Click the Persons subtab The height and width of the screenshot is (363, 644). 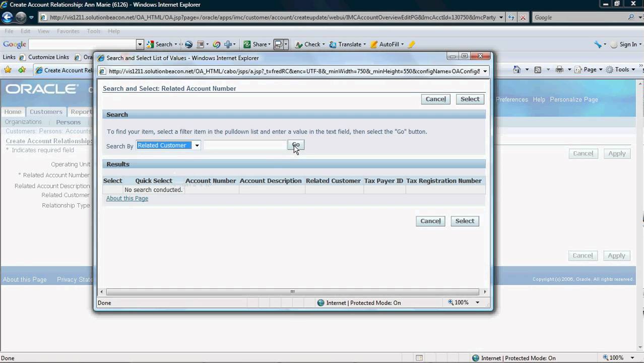pyautogui.click(x=69, y=122)
